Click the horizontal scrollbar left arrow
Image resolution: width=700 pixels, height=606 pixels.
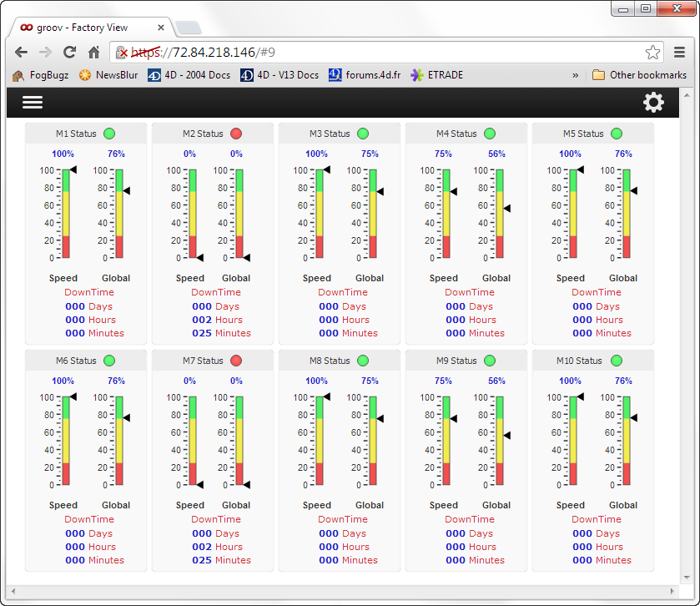tap(14, 591)
